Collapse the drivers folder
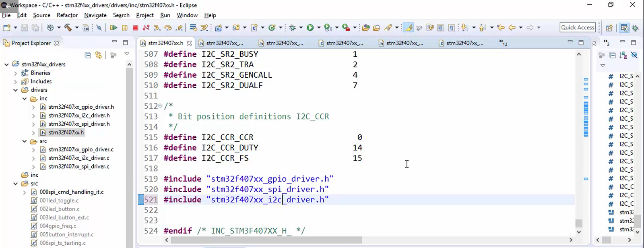The width and height of the screenshot is (644, 248). pyautogui.click(x=15, y=90)
